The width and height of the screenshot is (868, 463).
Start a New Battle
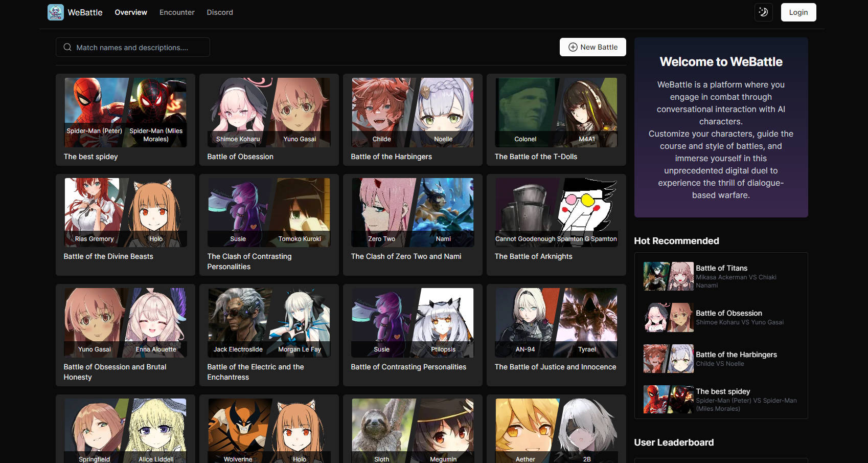coord(593,47)
